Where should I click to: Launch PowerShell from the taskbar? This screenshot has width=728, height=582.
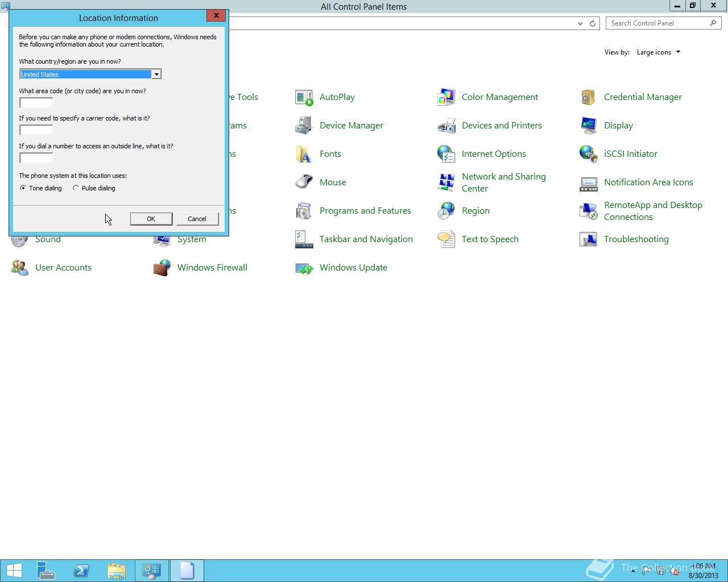pos(81,571)
